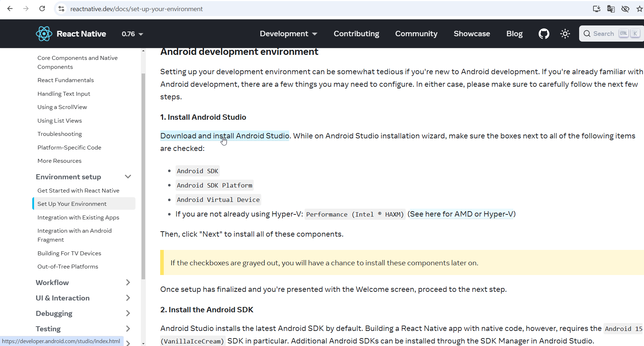Click heading 2. Install the Android SDK

207,310
